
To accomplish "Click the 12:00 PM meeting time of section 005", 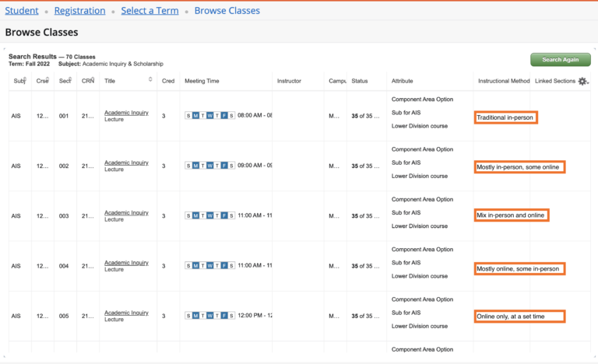I will point(255,315).
